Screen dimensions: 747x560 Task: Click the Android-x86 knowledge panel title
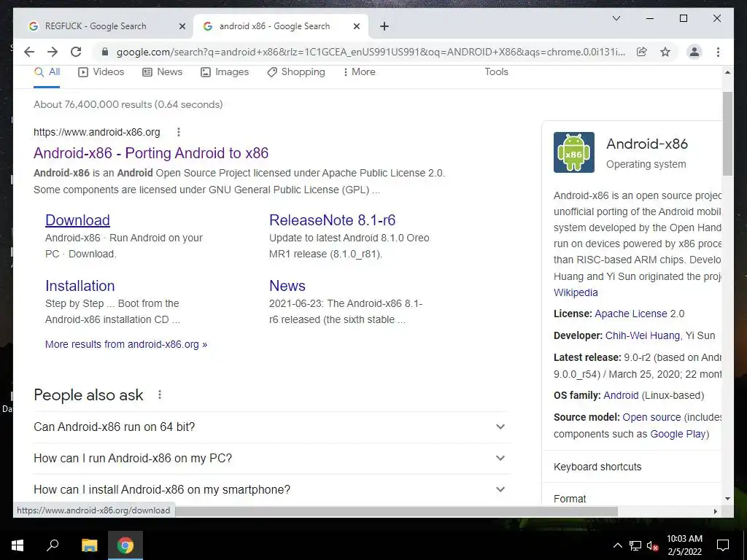(647, 144)
